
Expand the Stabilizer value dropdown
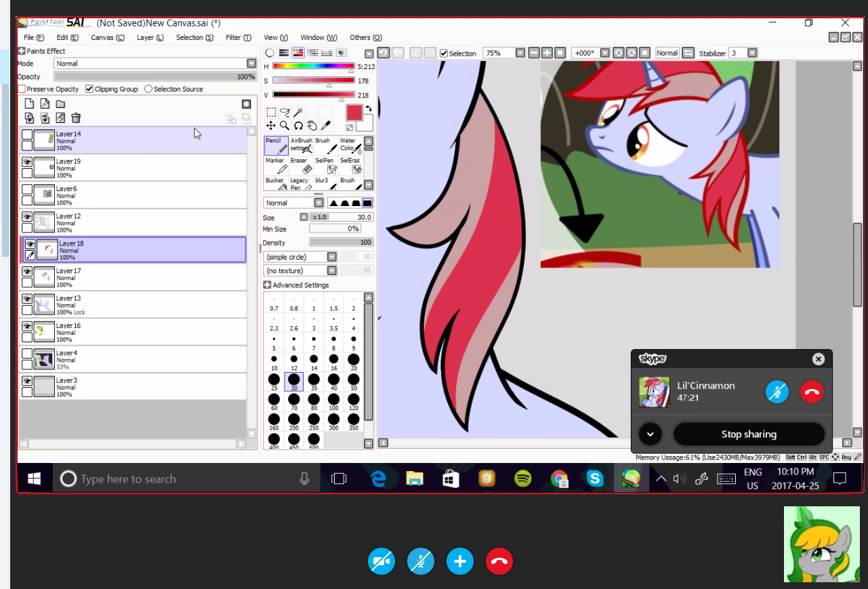coord(752,53)
